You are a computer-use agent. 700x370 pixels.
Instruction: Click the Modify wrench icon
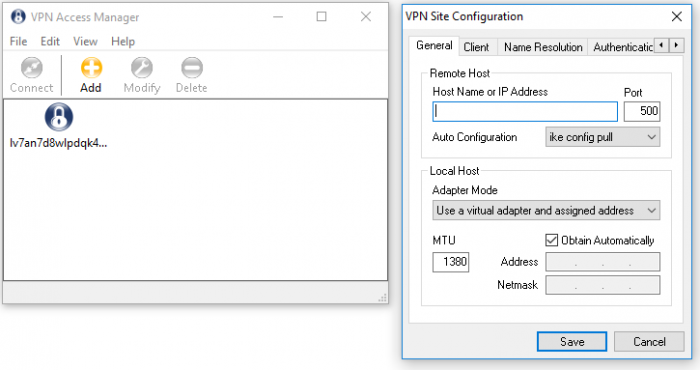pos(142,68)
